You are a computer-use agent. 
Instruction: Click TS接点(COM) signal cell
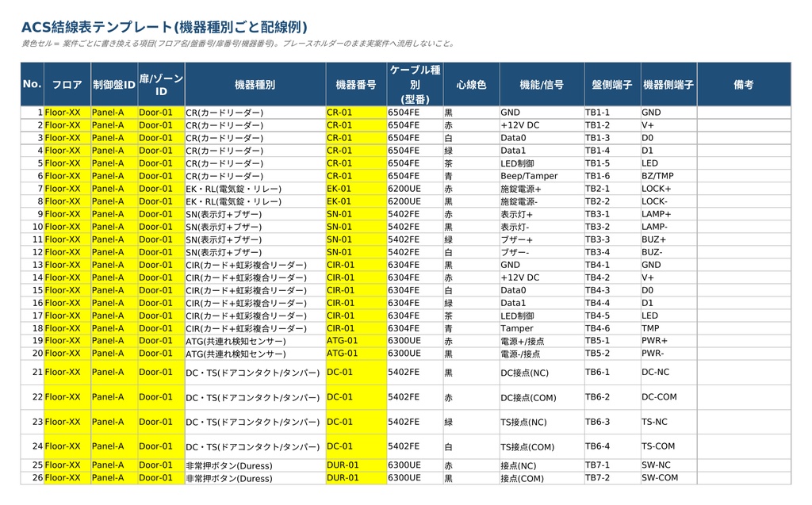pyautogui.click(x=542, y=446)
